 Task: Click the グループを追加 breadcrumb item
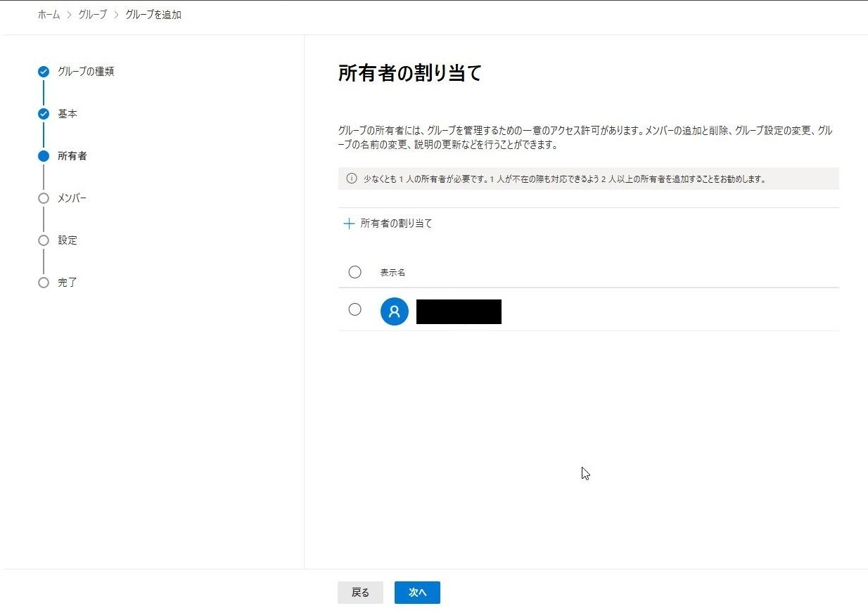[x=153, y=15]
